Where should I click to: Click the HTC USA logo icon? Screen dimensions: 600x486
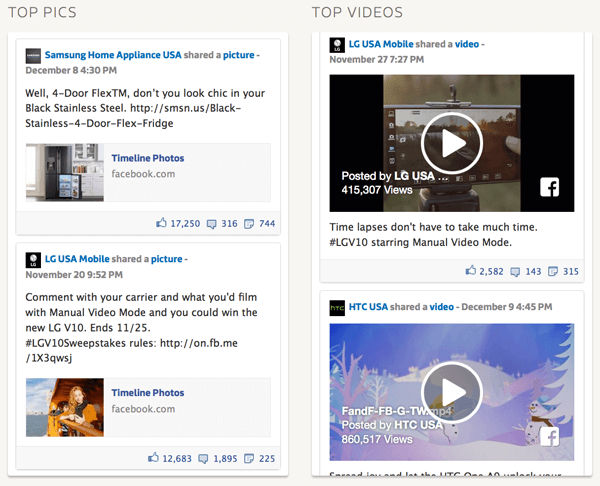(x=338, y=307)
